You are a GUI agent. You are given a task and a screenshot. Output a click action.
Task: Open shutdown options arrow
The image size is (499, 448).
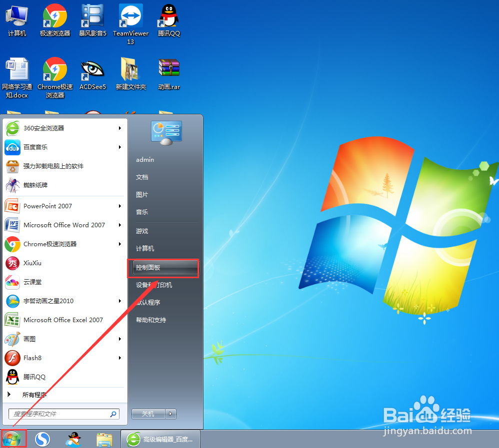[x=170, y=414]
